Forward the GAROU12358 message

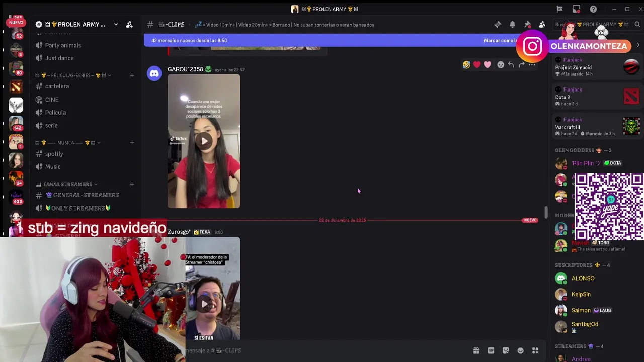point(521,65)
